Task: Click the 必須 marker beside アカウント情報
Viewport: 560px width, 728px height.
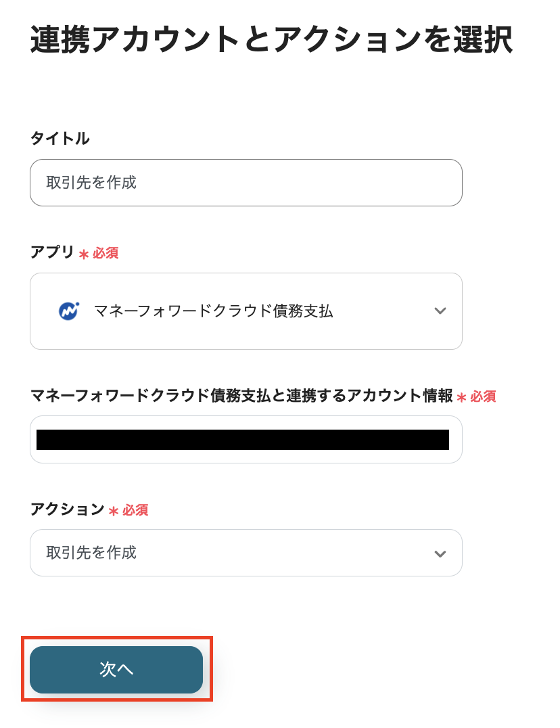Action: click(x=483, y=396)
